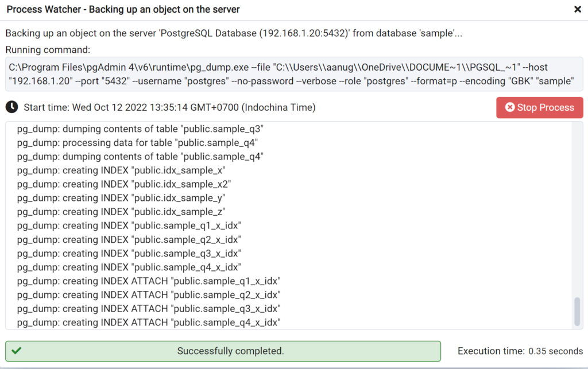
Task: Click the X icon on Process Watcher dialog
Action: pos(577,10)
